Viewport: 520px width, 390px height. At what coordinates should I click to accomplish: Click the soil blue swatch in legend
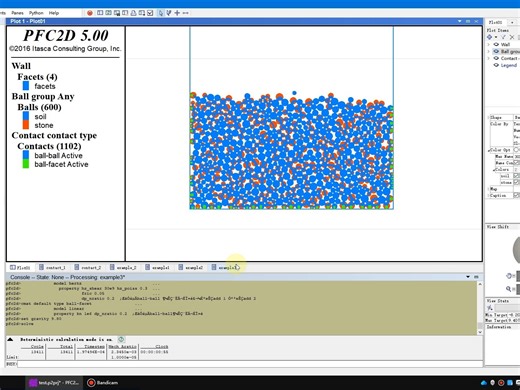(x=26, y=116)
